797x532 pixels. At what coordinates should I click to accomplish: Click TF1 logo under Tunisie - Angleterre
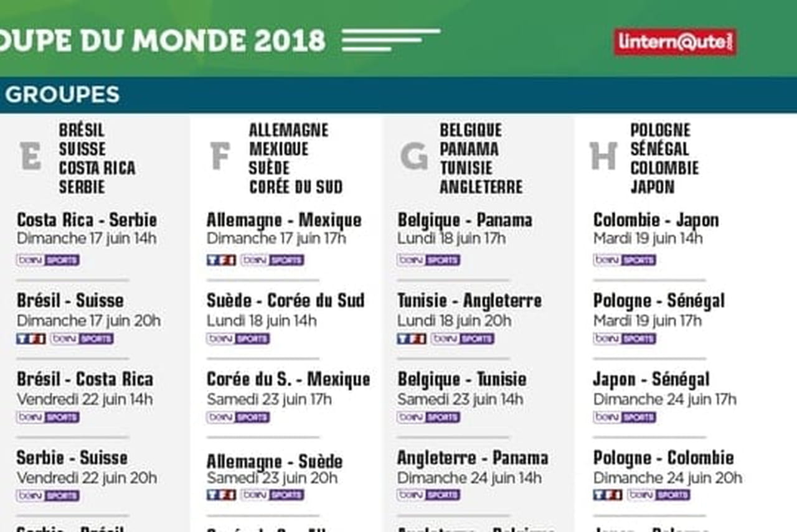[412, 339]
